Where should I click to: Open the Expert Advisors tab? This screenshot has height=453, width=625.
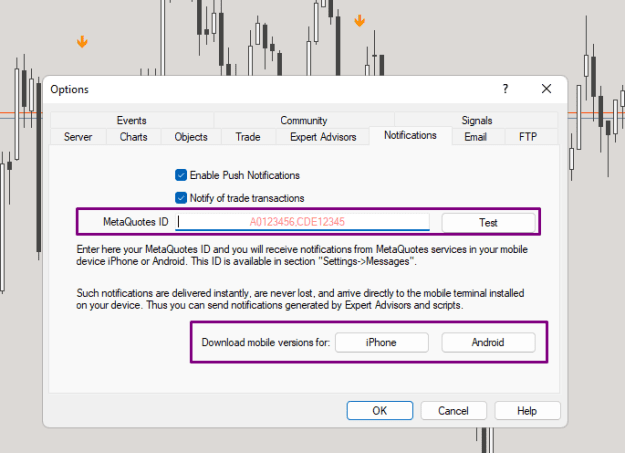(x=323, y=137)
